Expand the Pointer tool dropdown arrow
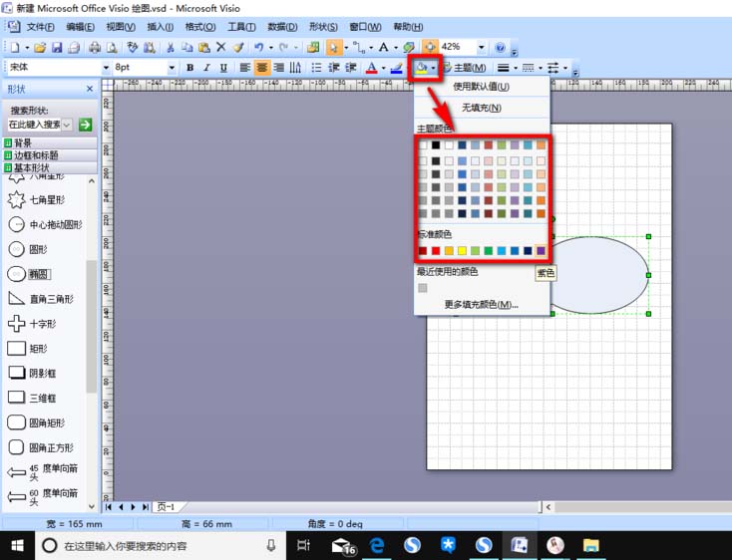 click(346, 48)
